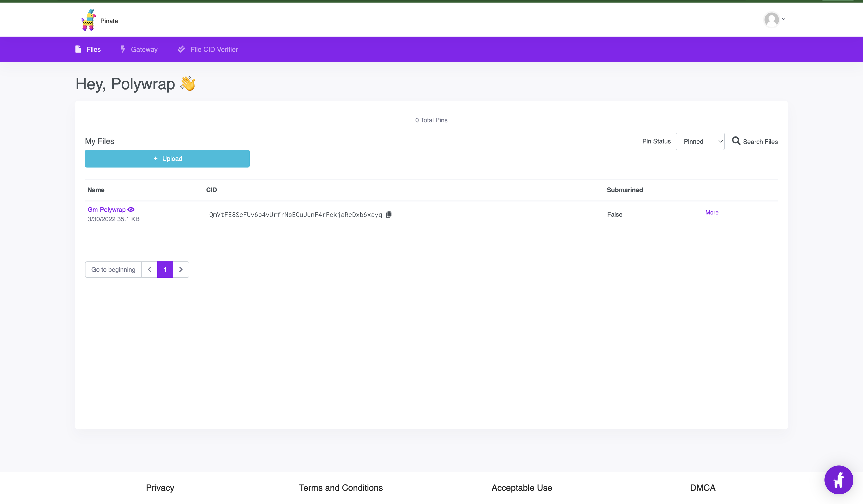Click page 1 pagination button
Viewport: 863px width, 504px height.
click(165, 269)
